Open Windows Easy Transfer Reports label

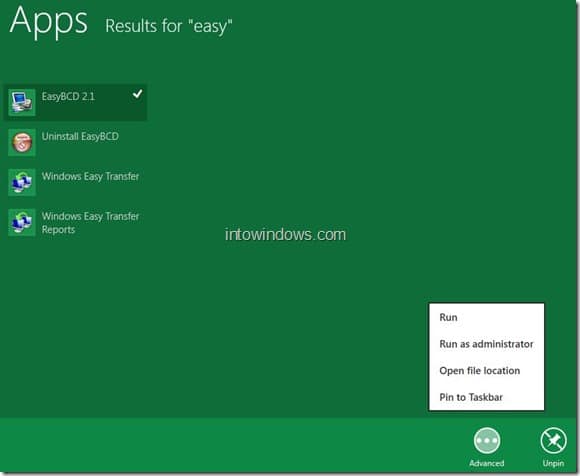pos(90,223)
